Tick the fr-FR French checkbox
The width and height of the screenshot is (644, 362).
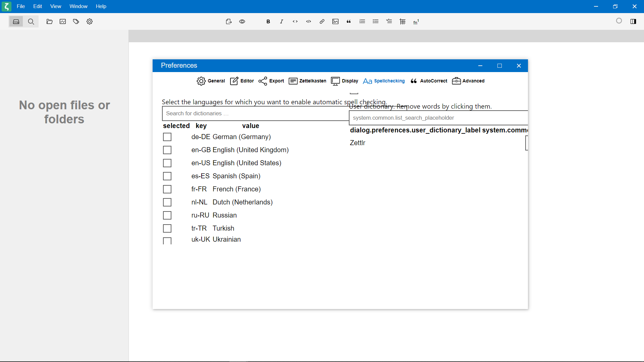(167, 189)
